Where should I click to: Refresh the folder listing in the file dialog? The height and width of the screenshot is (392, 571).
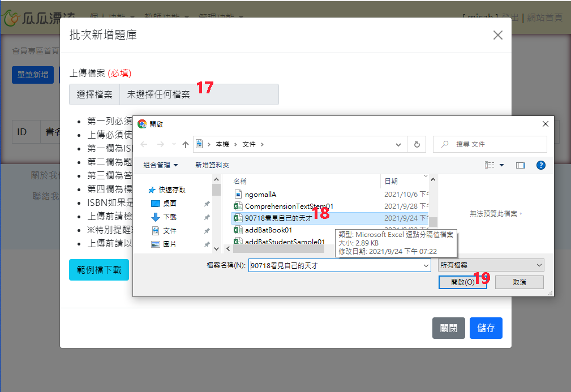[x=417, y=144]
